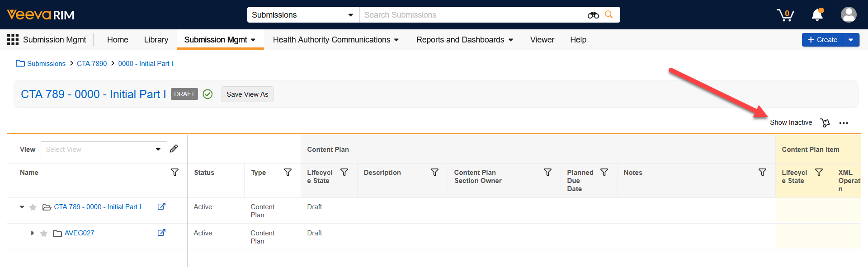Click the orange search magnifier icon
This screenshot has width=868, height=267.
pos(609,14)
